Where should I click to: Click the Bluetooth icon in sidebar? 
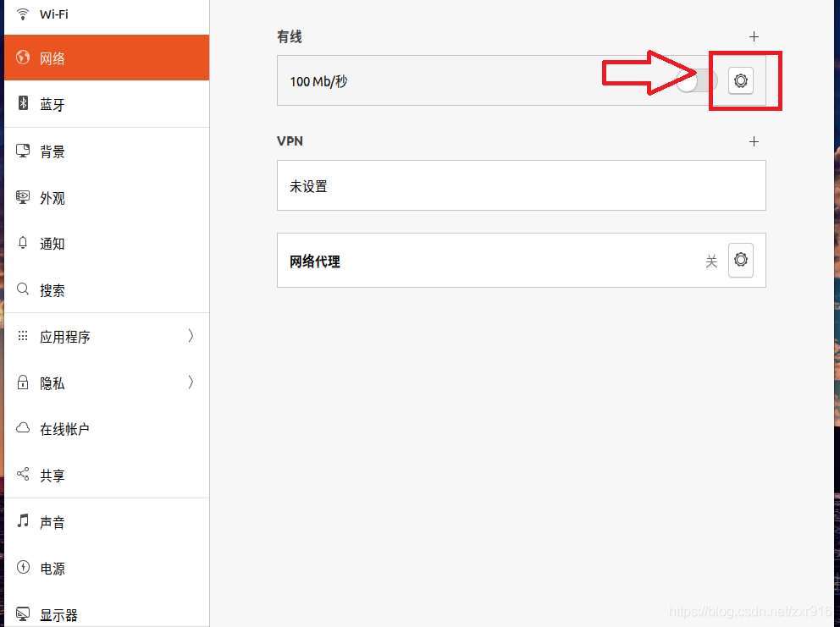click(x=23, y=102)
